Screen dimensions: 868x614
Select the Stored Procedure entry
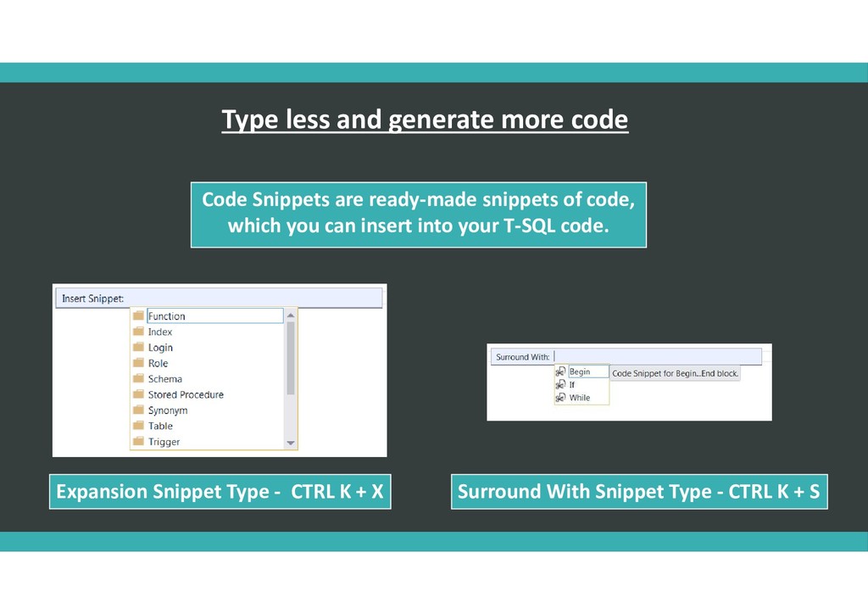[186, 394]
